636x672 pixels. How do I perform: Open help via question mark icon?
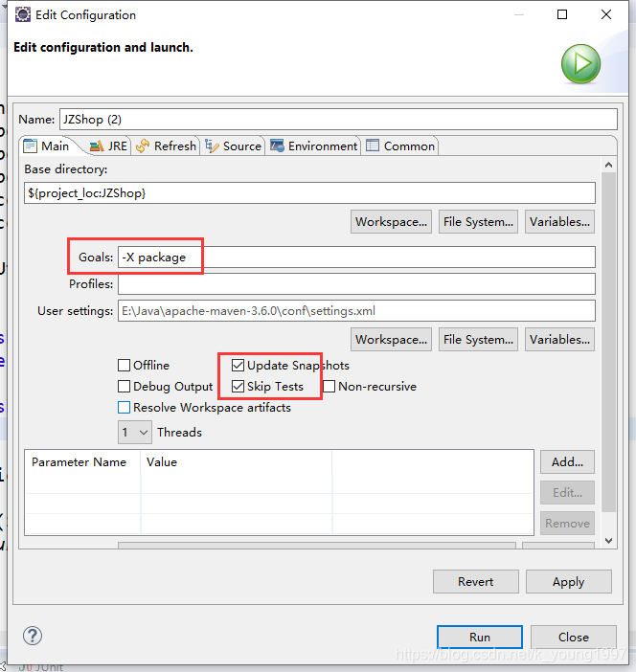(x=33, y=636)
